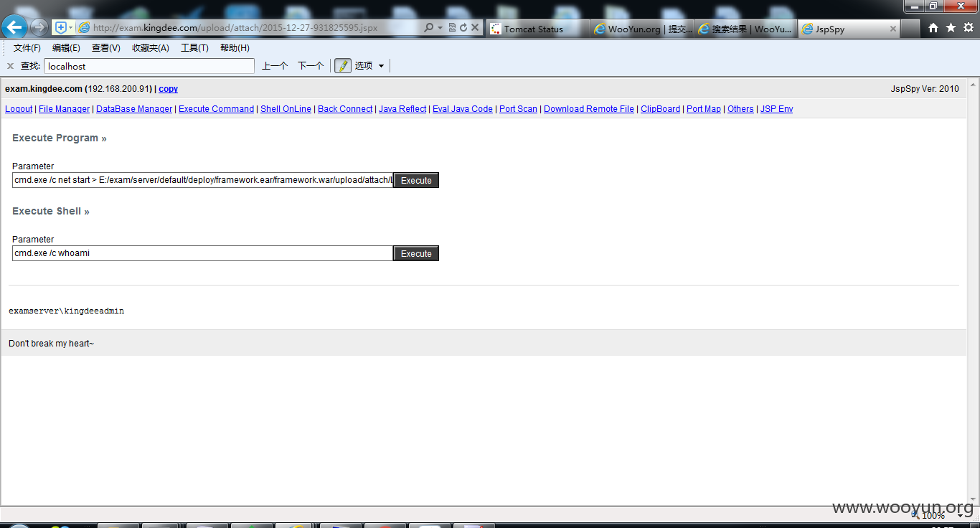Image resolution: width=980 pixels, height=528 pixels.
Task: Open the Port Map link
Action: click(704, 109)
